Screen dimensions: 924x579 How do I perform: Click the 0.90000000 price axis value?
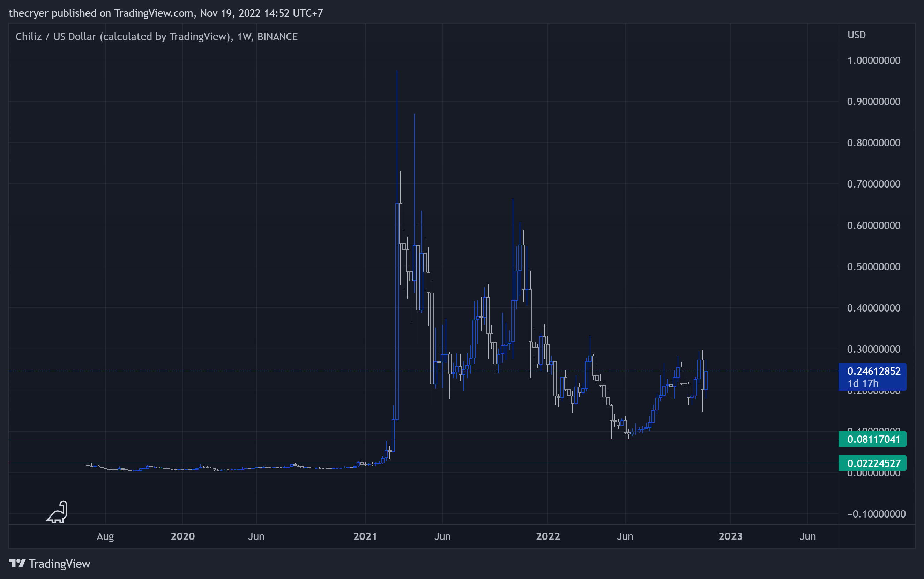pyautogui.click(x=874, y=102)
